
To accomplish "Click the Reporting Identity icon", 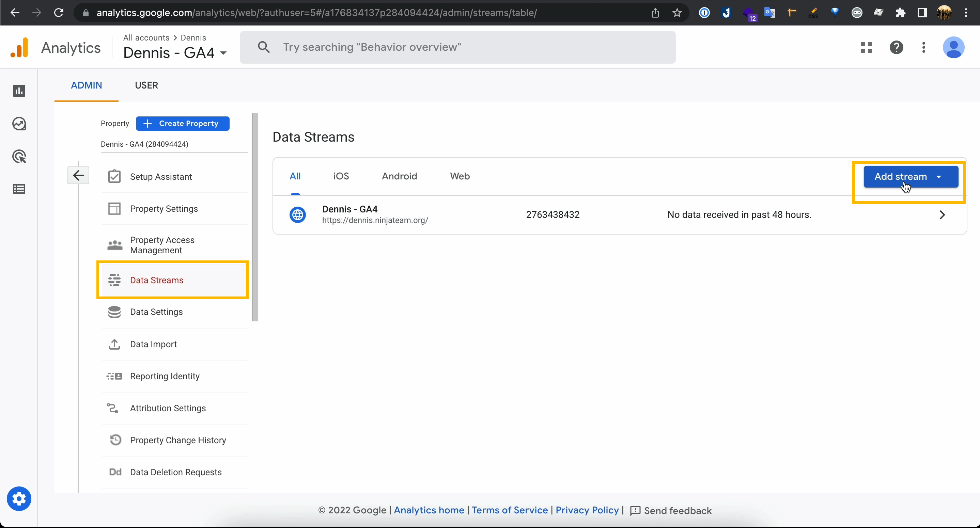I will 114,376.
